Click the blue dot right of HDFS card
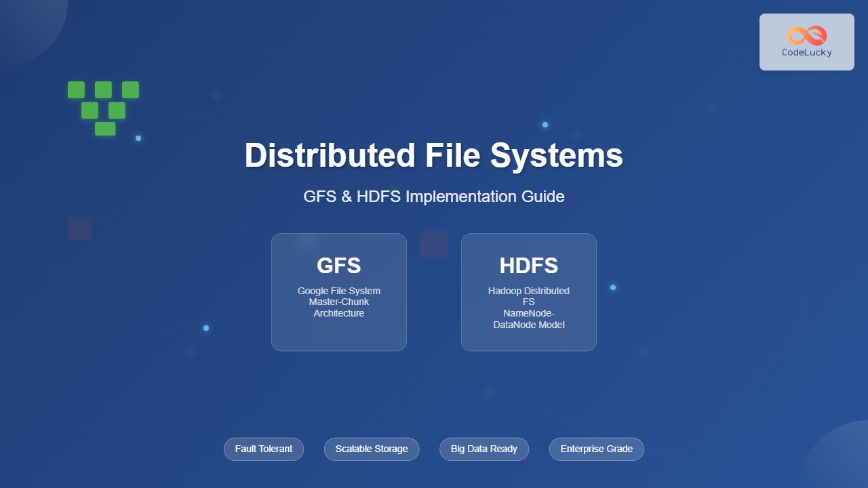The height and width of the screenshot is (488, 868). 613,287
